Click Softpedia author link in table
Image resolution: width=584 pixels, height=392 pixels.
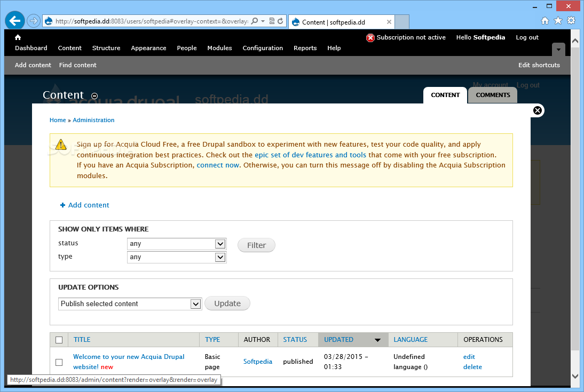click(258, 362)
